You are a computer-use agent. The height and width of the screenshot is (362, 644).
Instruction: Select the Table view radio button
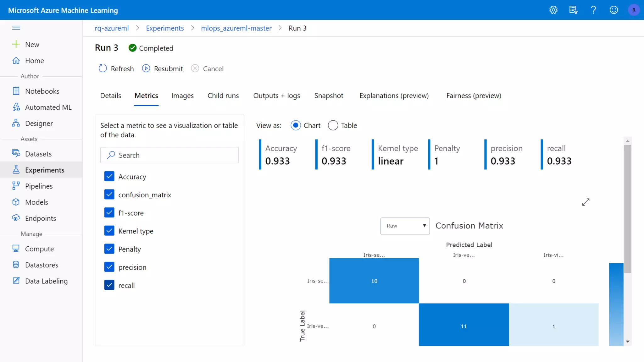tap(333, 125)
